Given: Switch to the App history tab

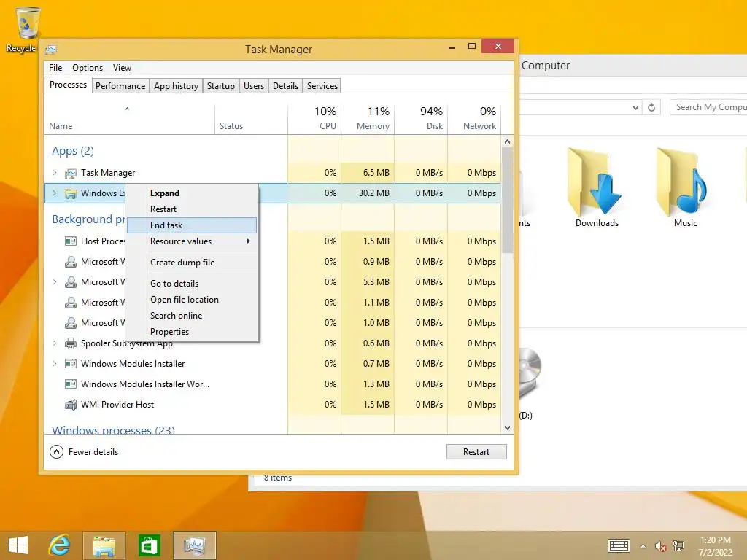Looking at the screenshot, I should [x=176, y=86].
